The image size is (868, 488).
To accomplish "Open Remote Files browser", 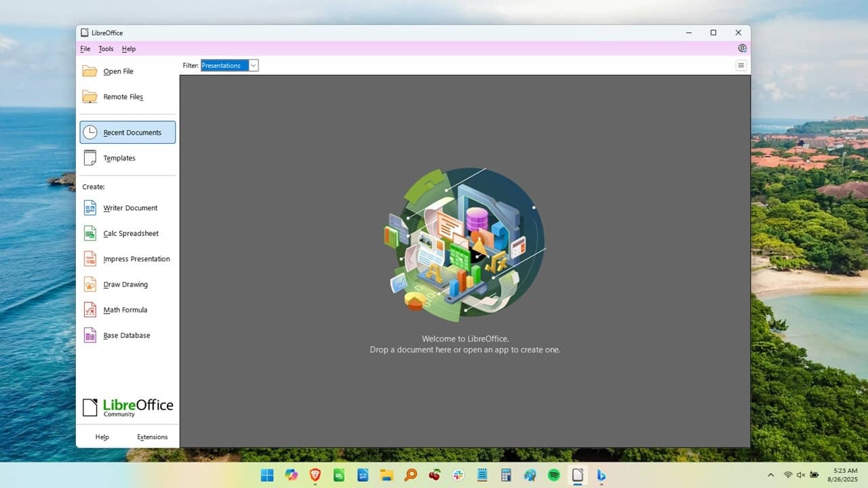I will click(123, 96).
